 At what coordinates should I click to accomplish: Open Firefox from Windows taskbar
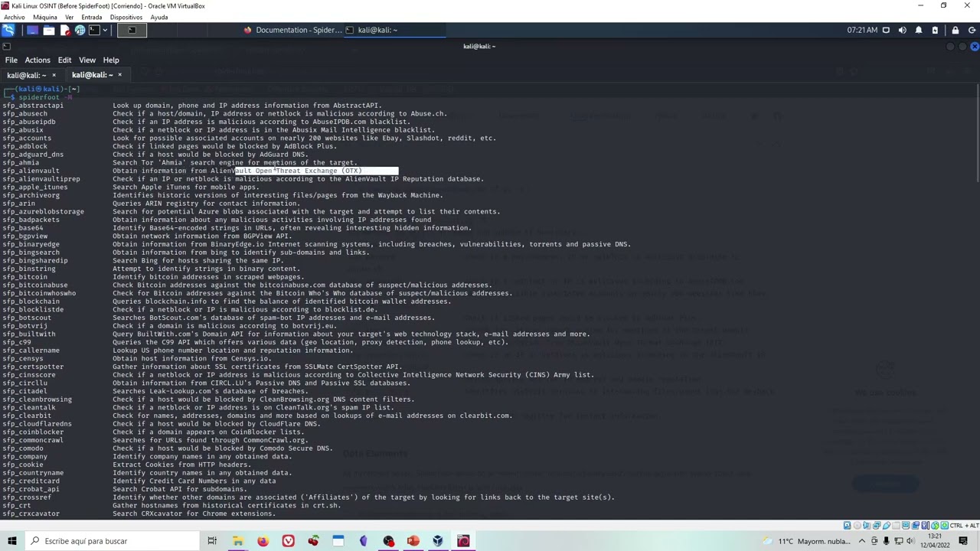pyautogui.click(x=263, y=541)
